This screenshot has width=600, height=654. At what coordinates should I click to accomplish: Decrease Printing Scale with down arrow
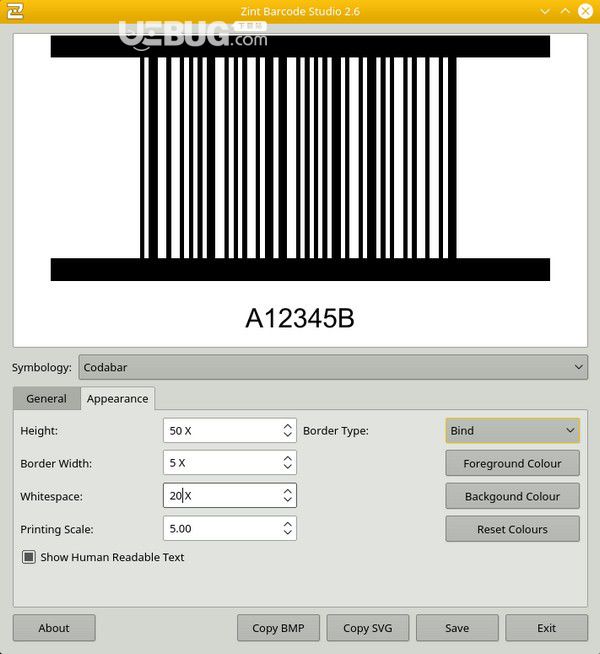click(x=287, y=533)
